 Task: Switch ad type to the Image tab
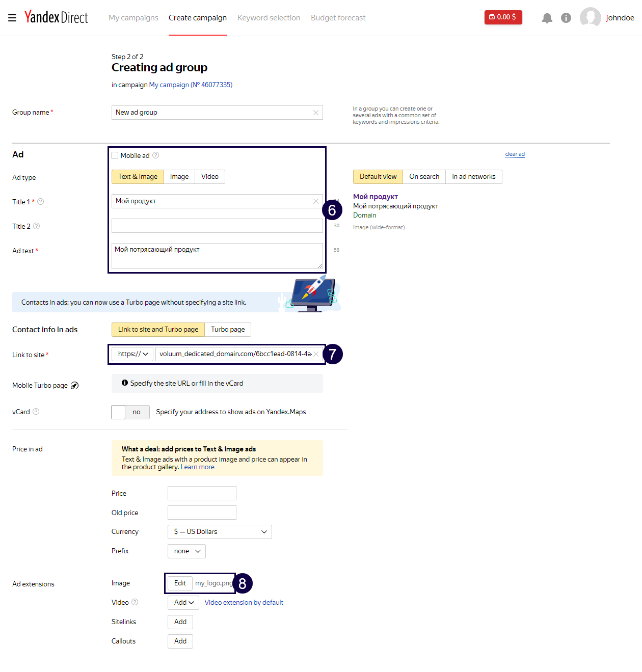point(179,176)
